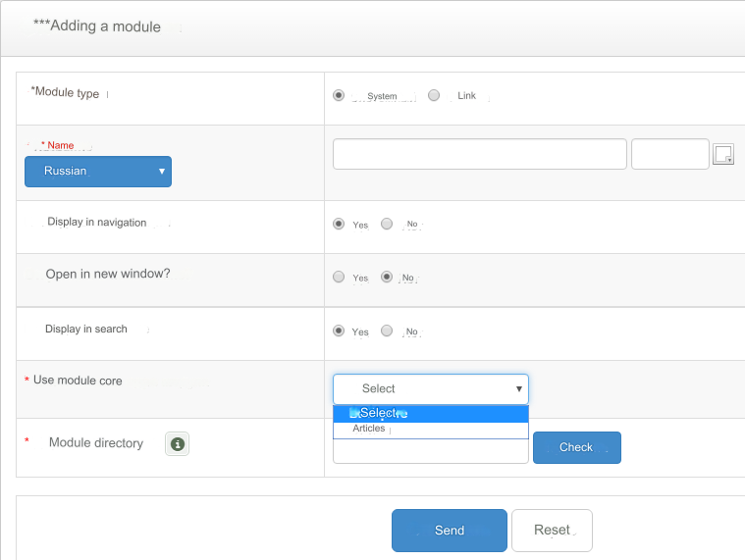The image size is (745, 560).
Task: Click the info icon beside Module directory
Action: click(x=177, y=444)
